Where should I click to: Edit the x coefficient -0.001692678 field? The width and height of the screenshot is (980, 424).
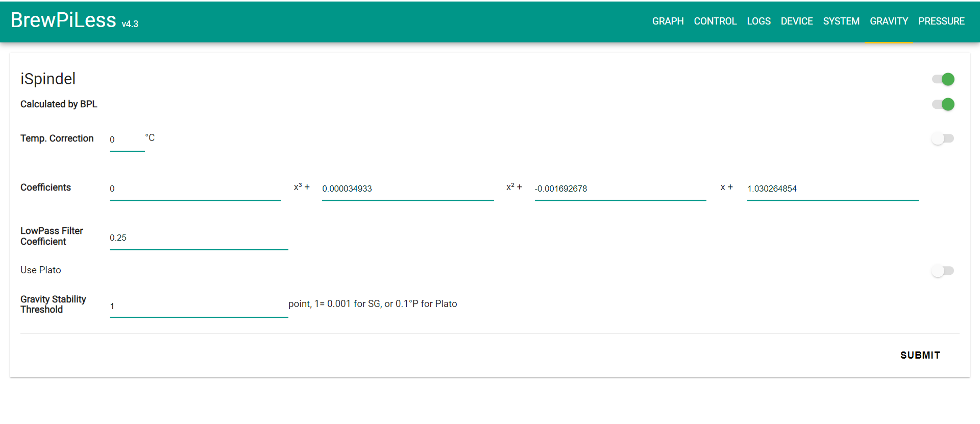(x=620, y=189)
